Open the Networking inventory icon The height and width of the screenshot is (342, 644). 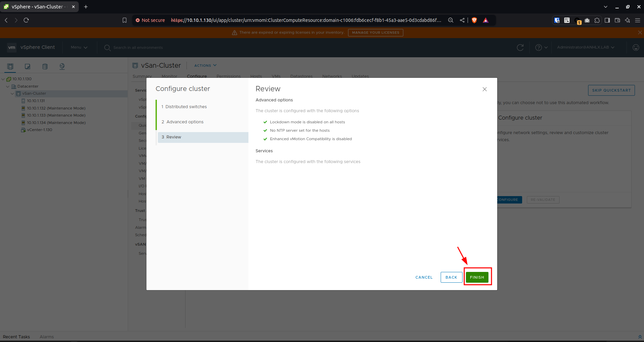62,66
